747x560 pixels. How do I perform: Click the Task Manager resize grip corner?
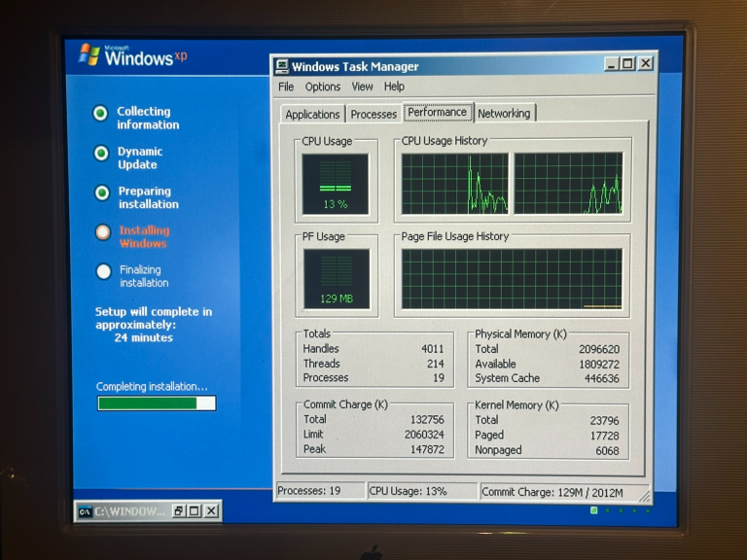tap(645, 497)
